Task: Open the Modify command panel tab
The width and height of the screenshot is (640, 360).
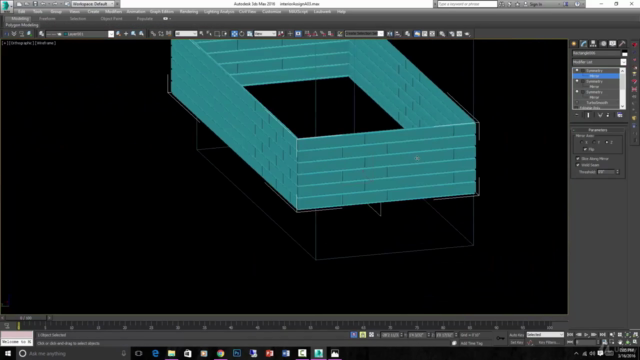Action: click(584, 44)
